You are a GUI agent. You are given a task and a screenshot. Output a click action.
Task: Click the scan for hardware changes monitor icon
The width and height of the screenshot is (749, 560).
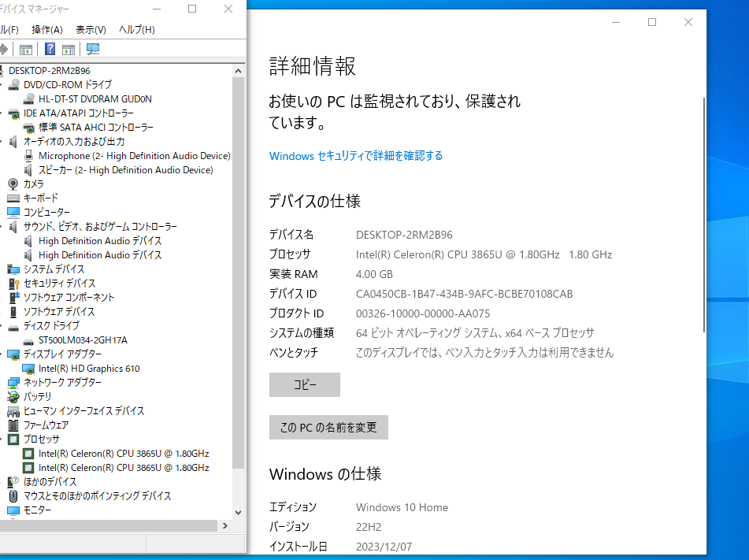(93, 49)
